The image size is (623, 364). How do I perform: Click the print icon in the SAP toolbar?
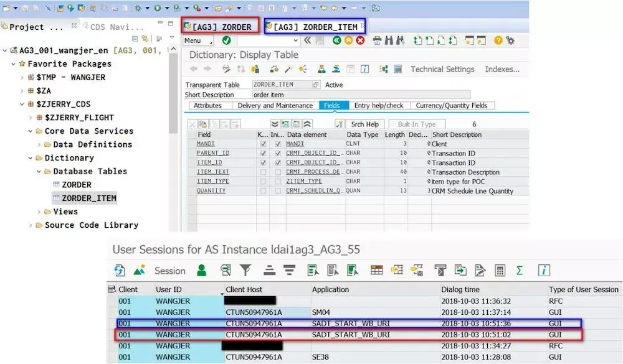tap(377, 40)
